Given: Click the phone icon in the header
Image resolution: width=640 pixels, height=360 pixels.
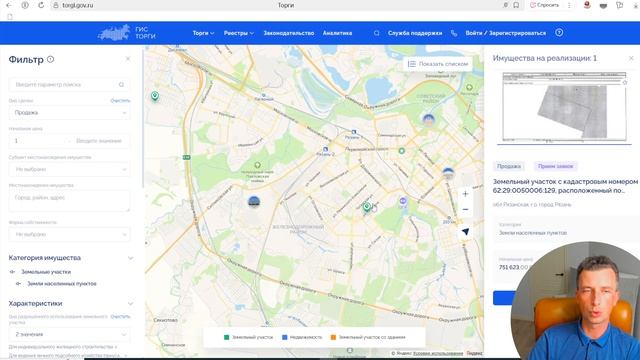Looking at the screenshot, I should pyautogui.click(x=454, y=33).
